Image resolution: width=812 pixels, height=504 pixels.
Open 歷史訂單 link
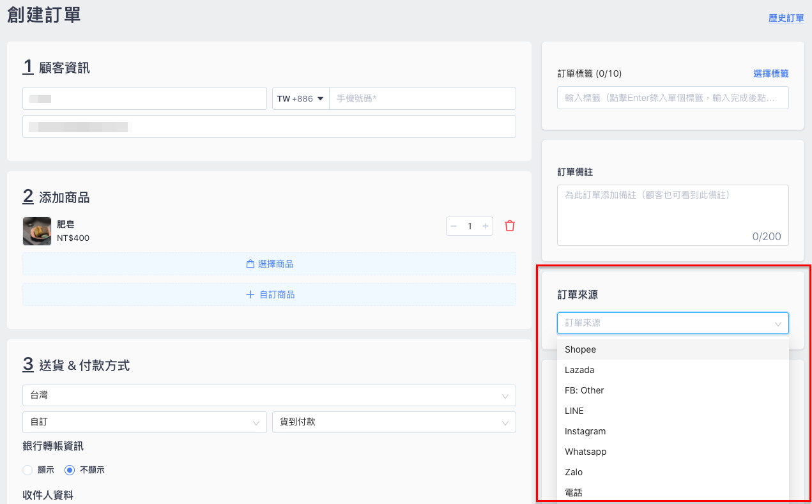[786, 18]
